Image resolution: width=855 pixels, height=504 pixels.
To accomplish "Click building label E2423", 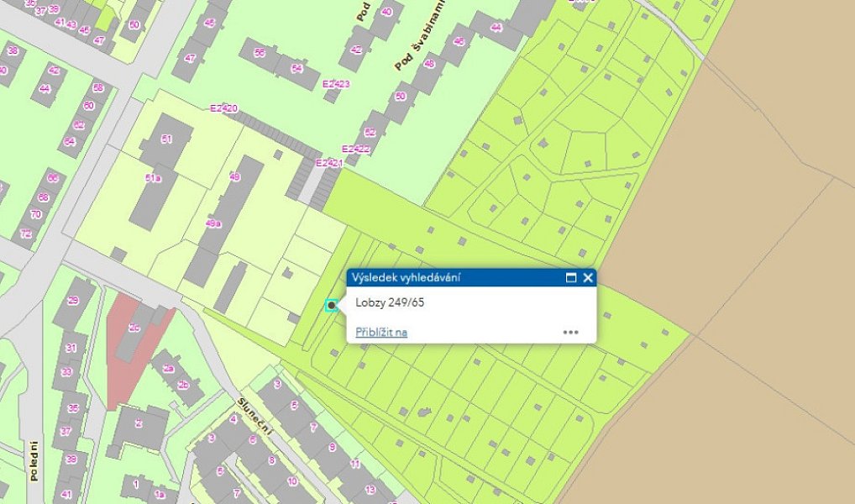I will (336, 84).
